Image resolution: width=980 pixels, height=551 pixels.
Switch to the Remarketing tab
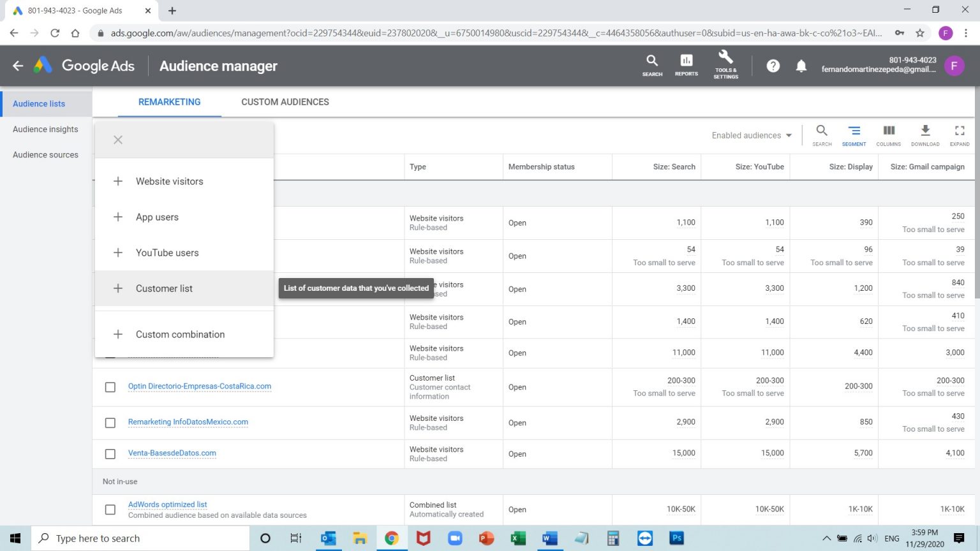tap(170, 102)
